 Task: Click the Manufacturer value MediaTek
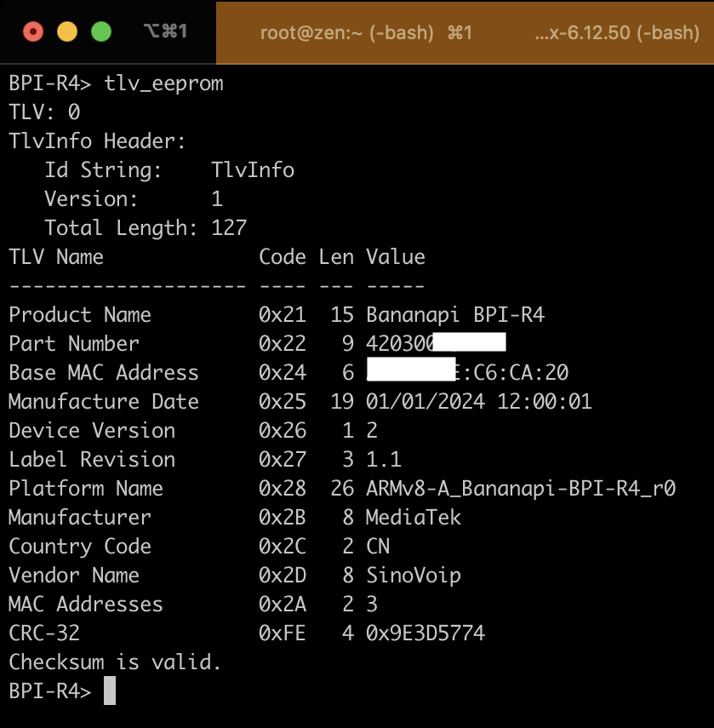(x=414, y=518)
